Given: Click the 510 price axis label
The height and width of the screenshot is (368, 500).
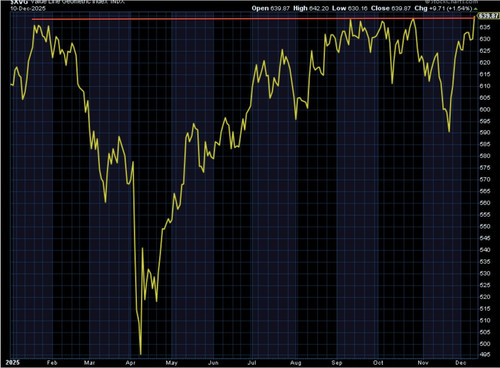Looking at the screenshot, I should (485, 321).
